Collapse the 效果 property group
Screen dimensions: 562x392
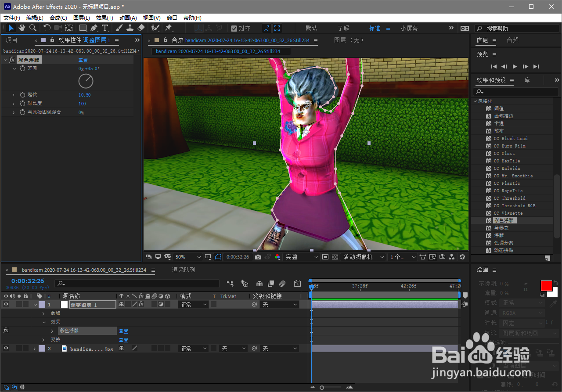(x=43, y=322)
